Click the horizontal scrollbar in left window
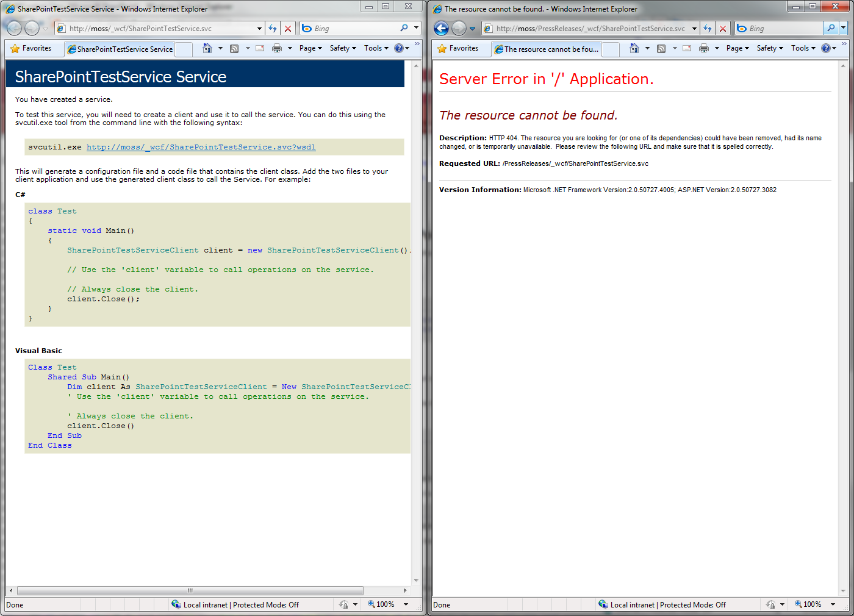854x616 pixels. 190,590
